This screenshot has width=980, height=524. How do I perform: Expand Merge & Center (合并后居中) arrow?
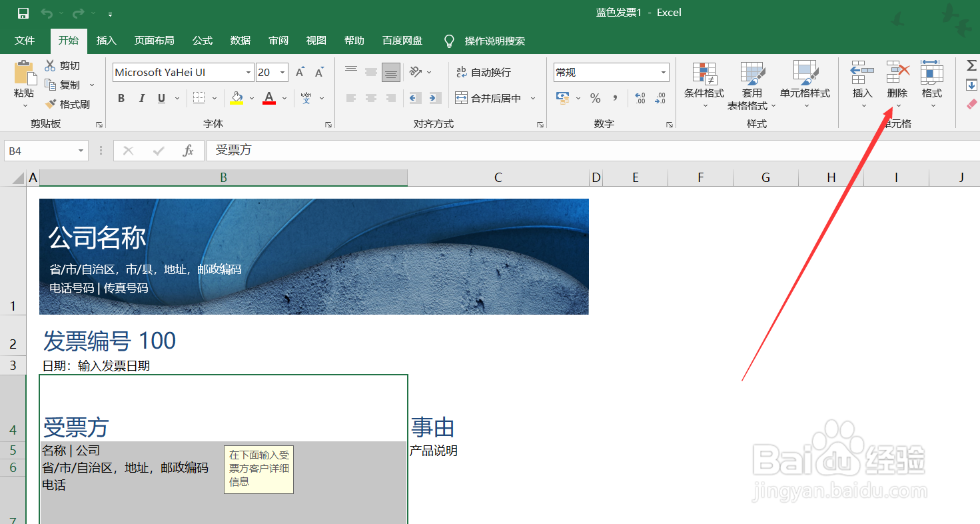coord(533,98)
